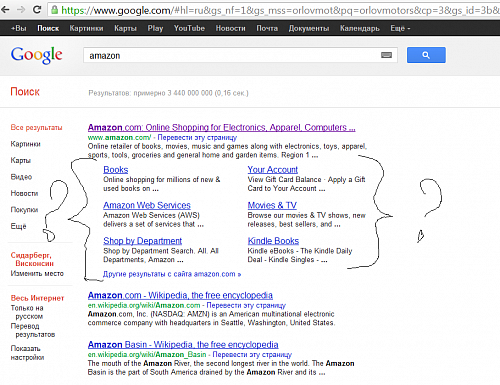500x385 pixels.
Task: Click the green www.amazon.com/ URL text
Action: [119, 137]
